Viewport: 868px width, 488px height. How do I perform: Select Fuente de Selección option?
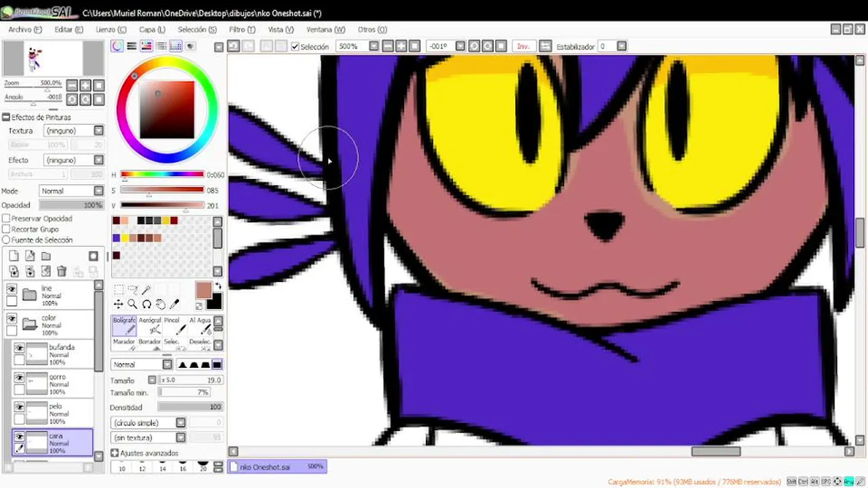(6, 240)
